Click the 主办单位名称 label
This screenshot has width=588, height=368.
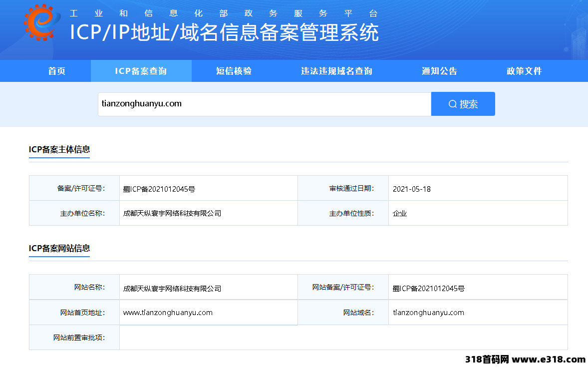[x=82, y=213]
